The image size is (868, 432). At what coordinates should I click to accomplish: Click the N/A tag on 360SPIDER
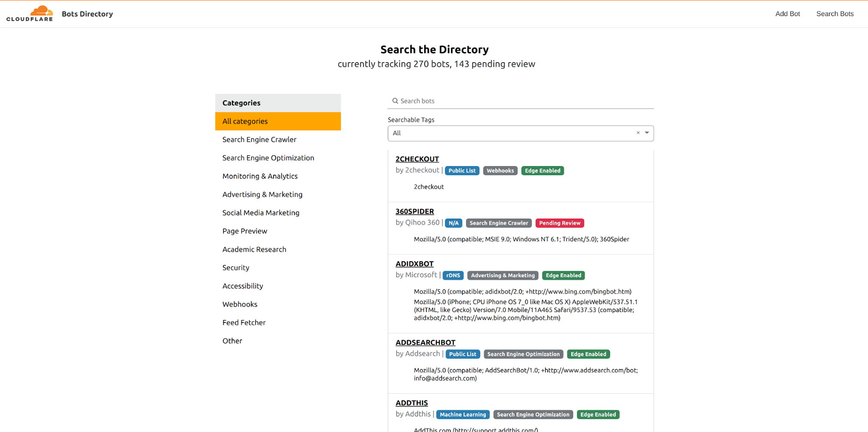[x=453, y=223]
